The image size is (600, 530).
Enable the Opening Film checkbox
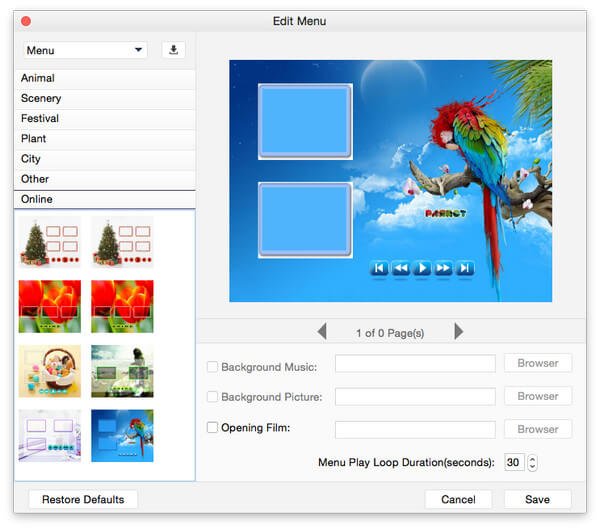coord(212,427)
